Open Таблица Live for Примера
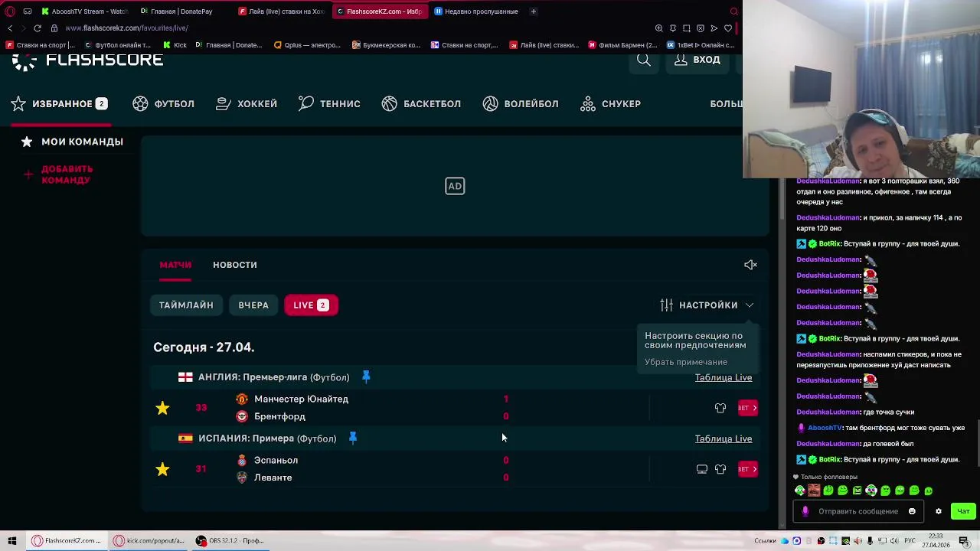 724,439
